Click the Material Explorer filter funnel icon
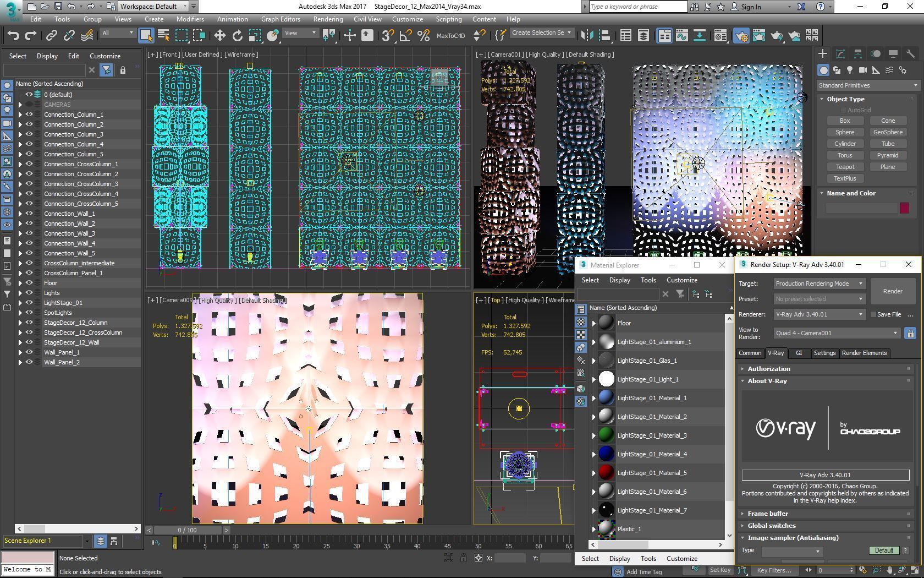 [x=680, y=295]
